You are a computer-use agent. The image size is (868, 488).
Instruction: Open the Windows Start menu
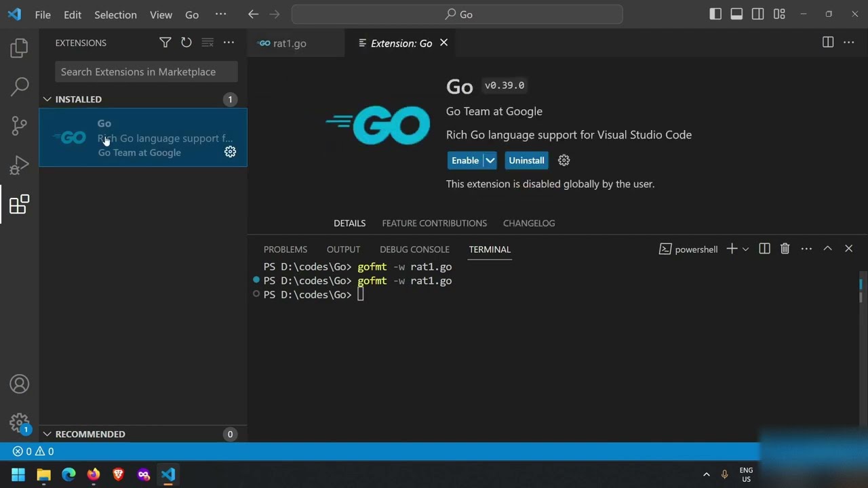coord(18,474)
